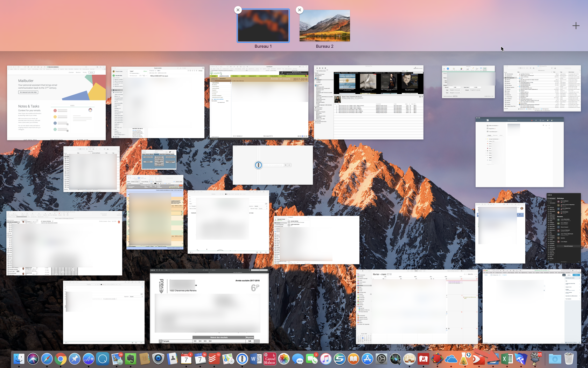Viewport: 588px width, 368px height.
Task: Select the 1Password mini search window
Action: (x=273, y=165)
